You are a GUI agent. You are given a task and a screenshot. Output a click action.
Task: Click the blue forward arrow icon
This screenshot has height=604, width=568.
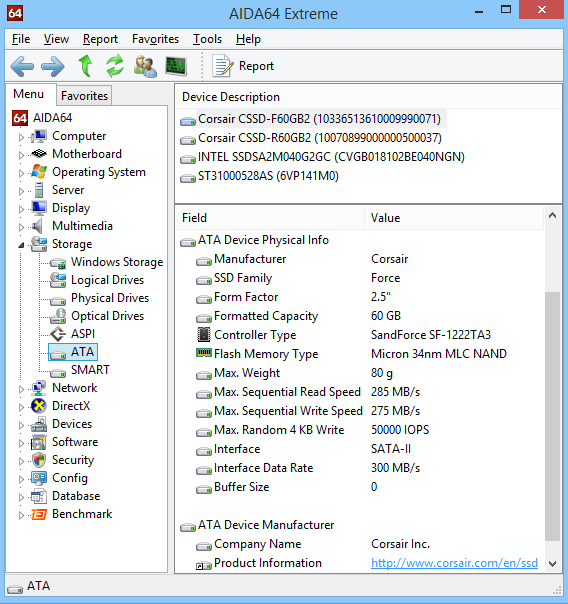(52, 66)
